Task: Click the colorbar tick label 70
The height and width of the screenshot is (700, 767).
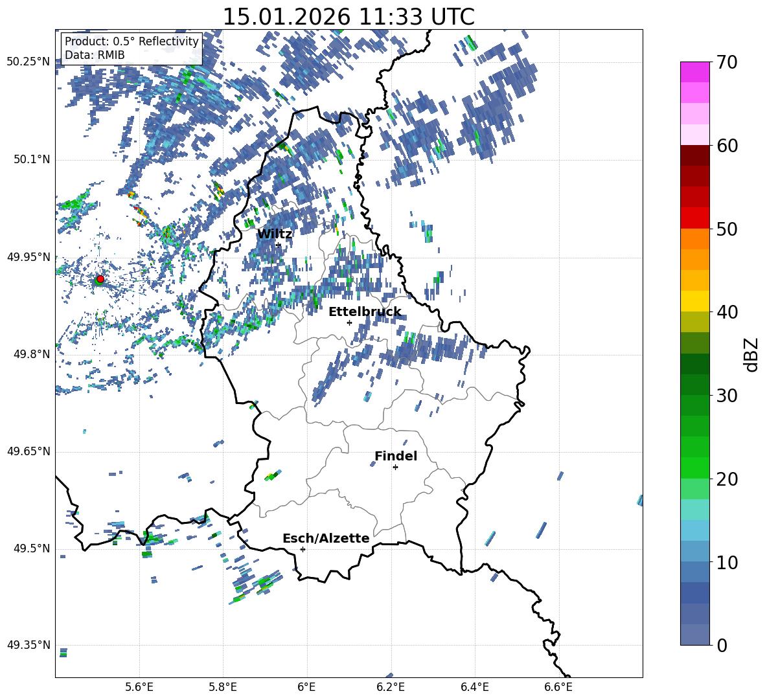Action: 727,63
